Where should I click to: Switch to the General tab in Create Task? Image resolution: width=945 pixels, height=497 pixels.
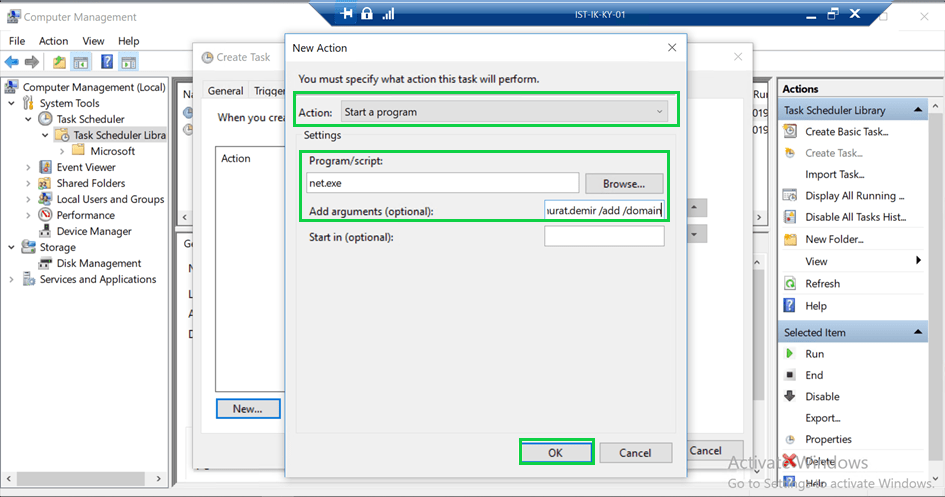pyautogui.click(x=225, y=91)
